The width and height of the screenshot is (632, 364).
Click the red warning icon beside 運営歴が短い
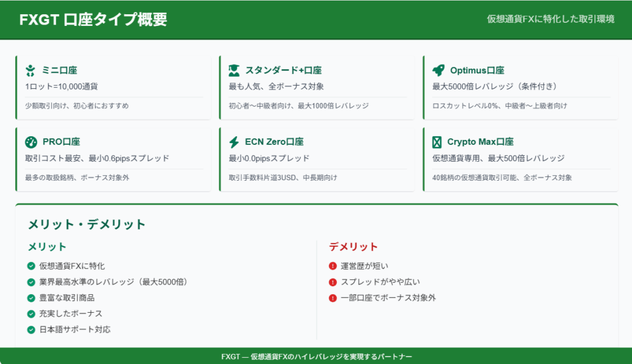coord(333,266)
